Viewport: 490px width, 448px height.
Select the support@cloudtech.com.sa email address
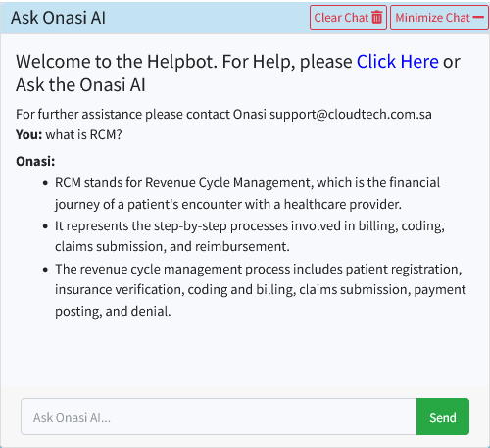click(x=351, y=115)
